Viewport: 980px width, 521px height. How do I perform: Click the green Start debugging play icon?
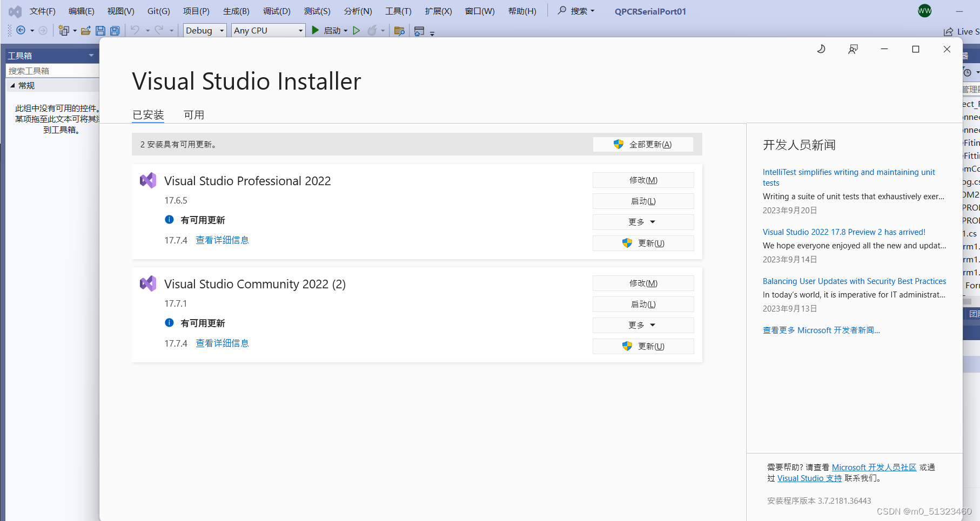click(x=316, y=30)
